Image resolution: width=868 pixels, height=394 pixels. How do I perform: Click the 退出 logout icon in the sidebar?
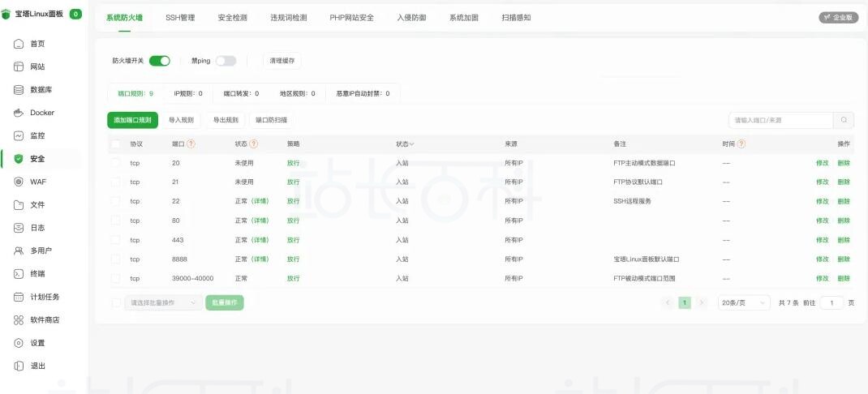(x=19, y=366)
